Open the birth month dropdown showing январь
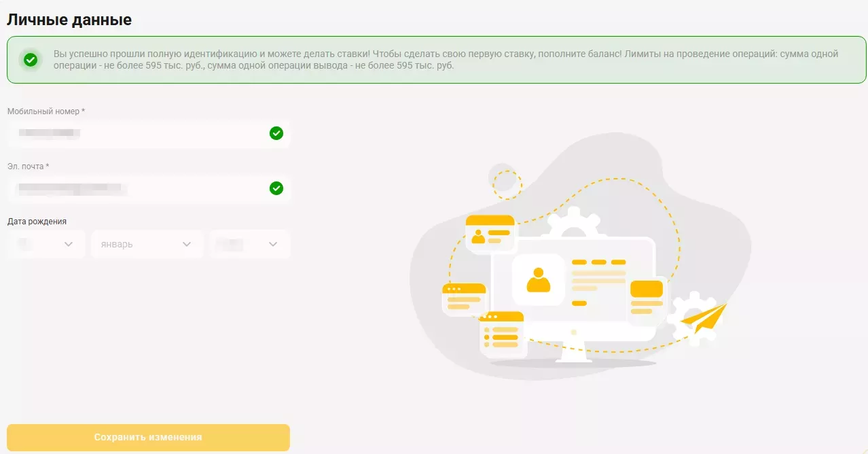The height and width of the screenshot is (454, 868). tap(147, 245)
